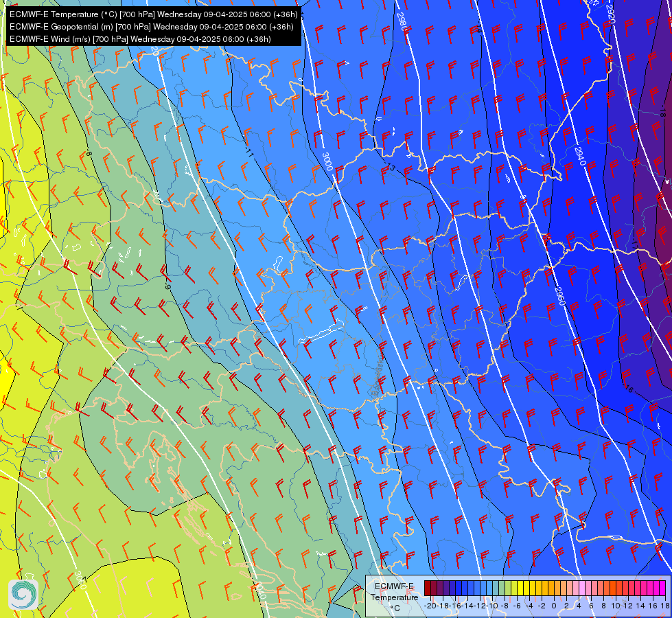Click the '3000' geopotential contour label
The height and width of the screenshot is (618, 672).
(x=327, y=161)
